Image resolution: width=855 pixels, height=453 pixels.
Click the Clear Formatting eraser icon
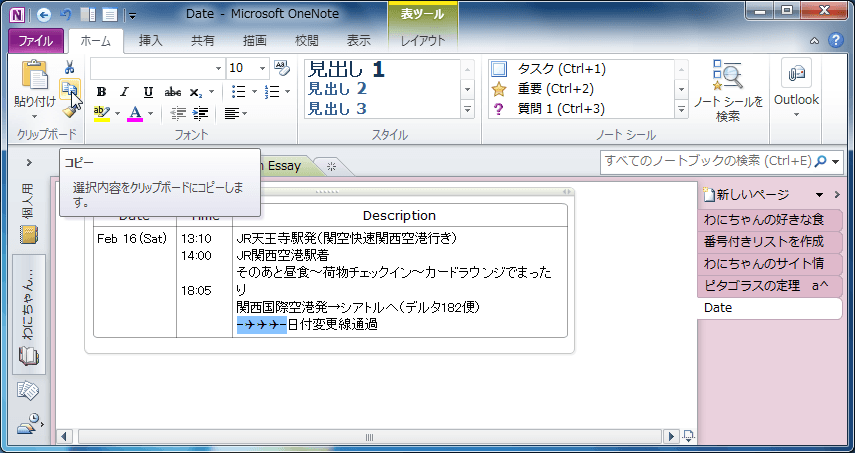point(282,68)
